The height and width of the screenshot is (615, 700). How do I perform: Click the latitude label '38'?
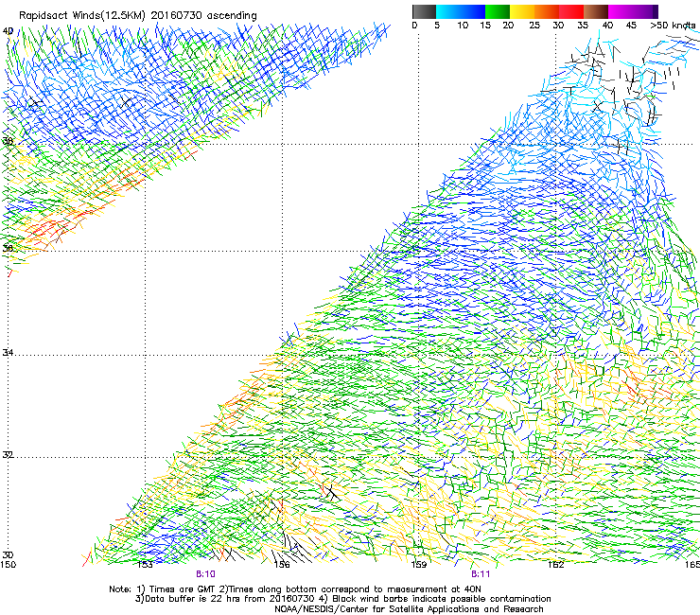(x=8, y=142)
